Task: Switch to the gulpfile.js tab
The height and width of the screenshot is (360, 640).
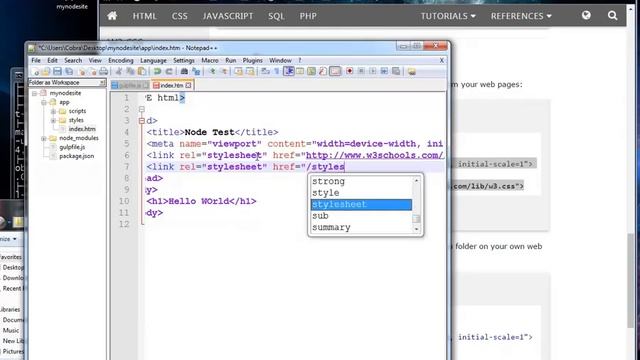Action: [x=130, y=85]
